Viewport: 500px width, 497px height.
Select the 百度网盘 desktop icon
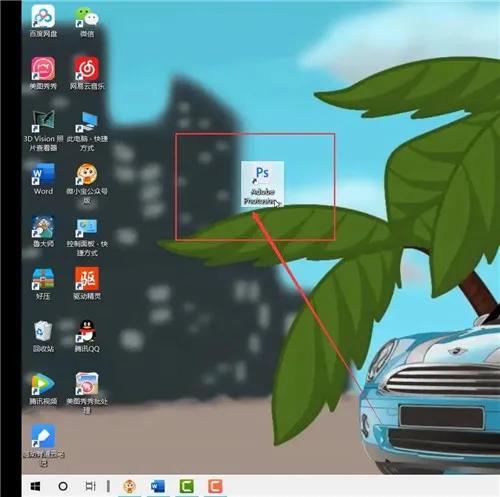point(43,21)
